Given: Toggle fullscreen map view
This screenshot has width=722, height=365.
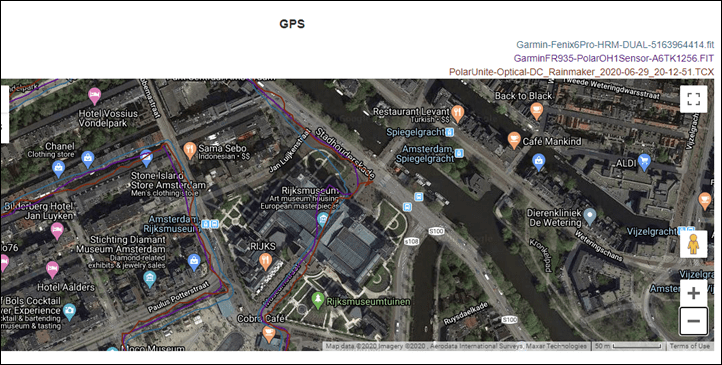Looking at the screenshot, I should click(693, 99).
